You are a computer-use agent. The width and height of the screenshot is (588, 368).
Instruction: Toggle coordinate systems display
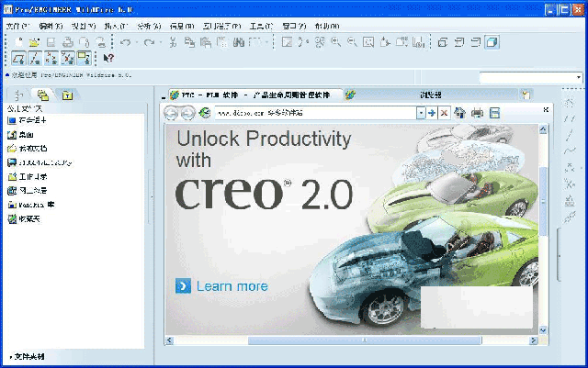coord(68,58)
